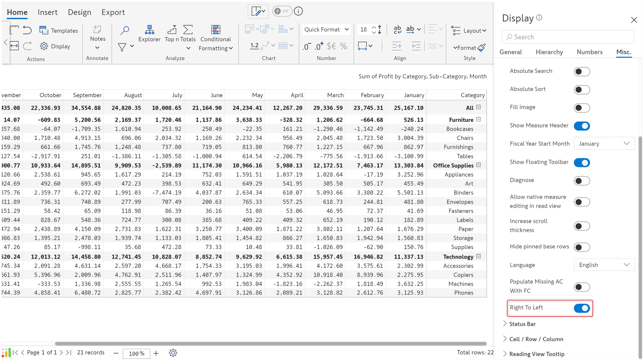Click the Notes annotate icon
The width and height of the screenshot is (644, 361).
click(x=97, y=30)
